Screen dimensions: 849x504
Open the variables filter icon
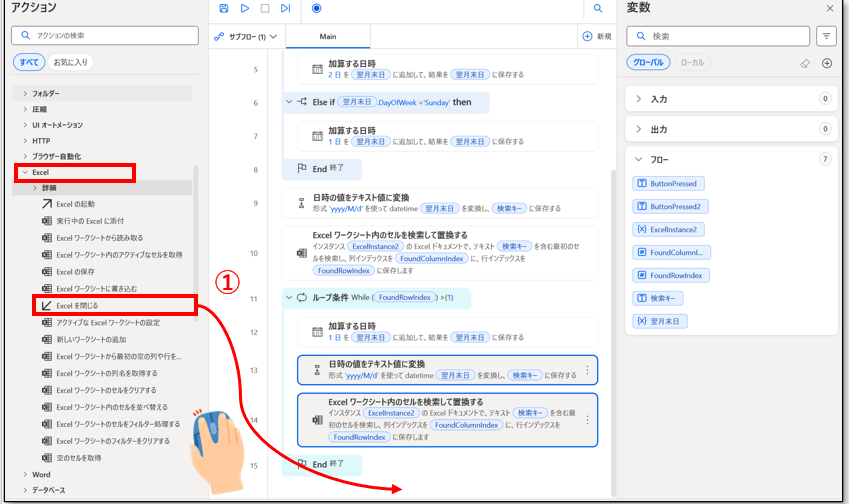pyautogui.click(x=826, y=36)
